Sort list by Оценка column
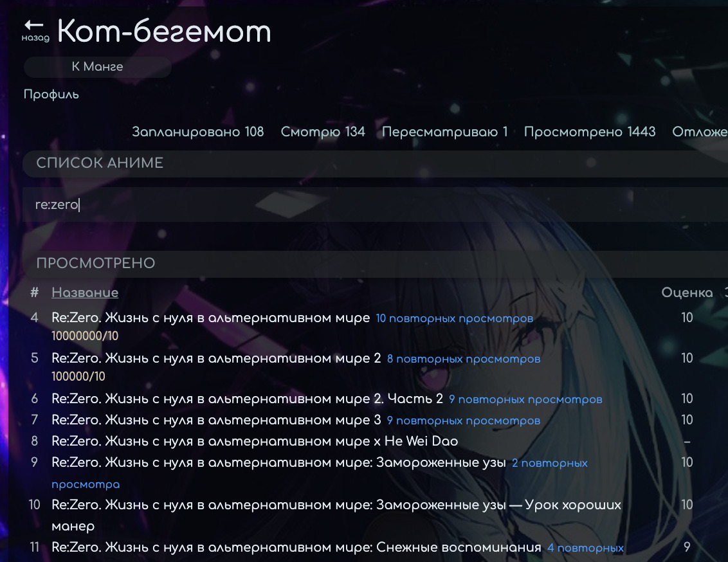This screenshot has width=728, height=562. point(687,293)
